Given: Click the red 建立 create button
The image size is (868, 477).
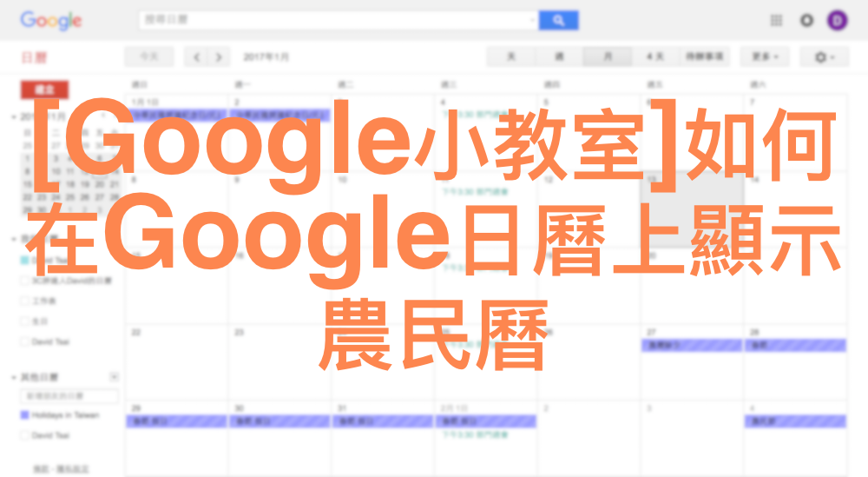Looking at the screenshot, I should click(44, 89).
